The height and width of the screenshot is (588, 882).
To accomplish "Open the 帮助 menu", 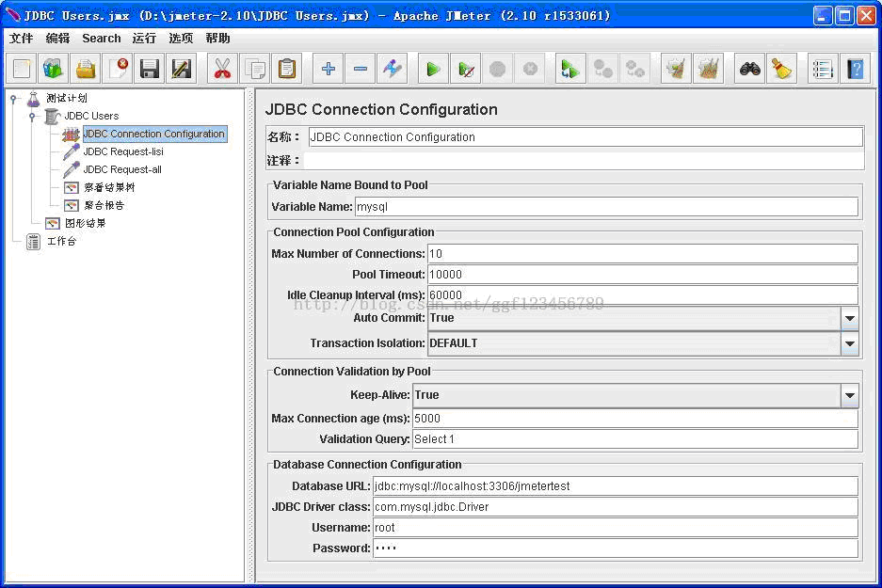I will click(217, 39).
